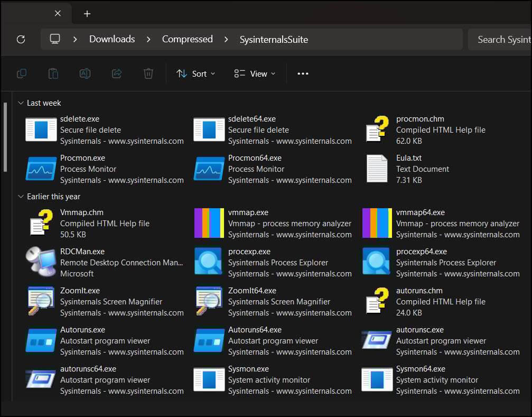Image resolution: width=532 pixels, height=417 pixels.
Task: Expand chevron after Downloads breadcrumb
Action: [148, 39]
